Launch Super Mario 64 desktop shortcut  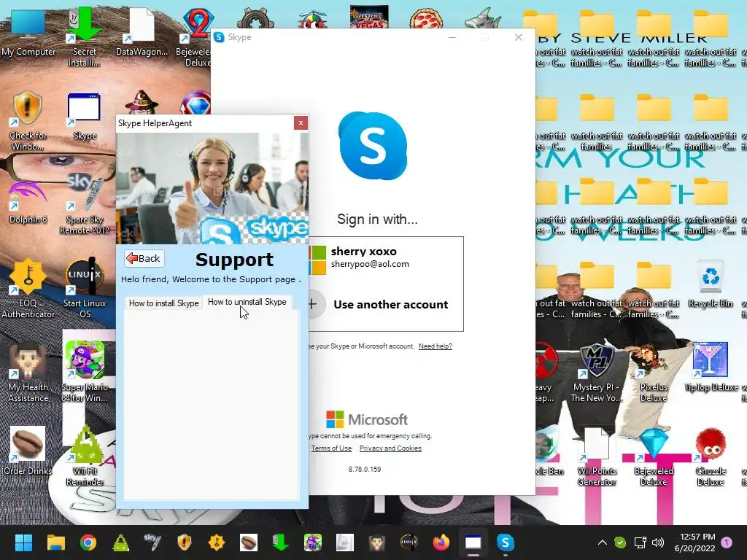click(x=85, y=373)
